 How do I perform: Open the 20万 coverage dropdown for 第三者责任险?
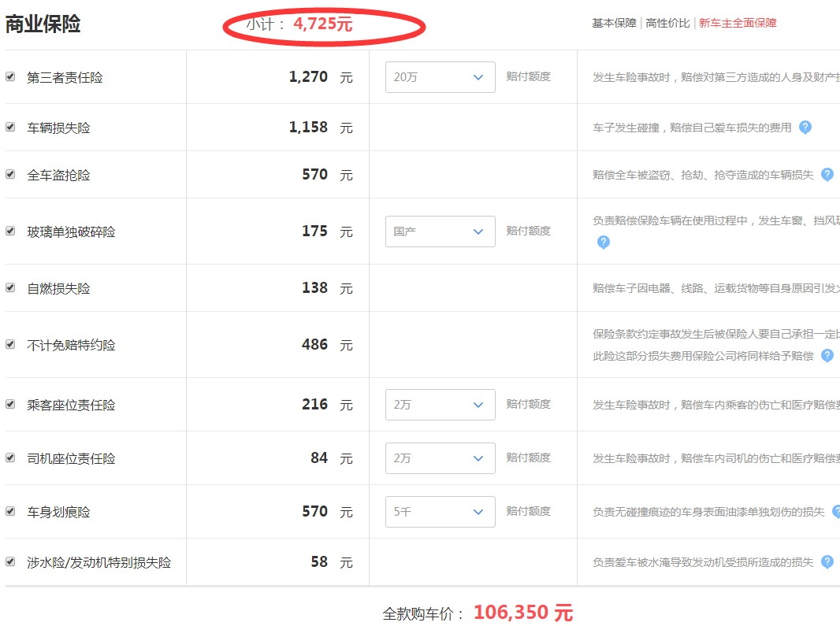point(440,77)
